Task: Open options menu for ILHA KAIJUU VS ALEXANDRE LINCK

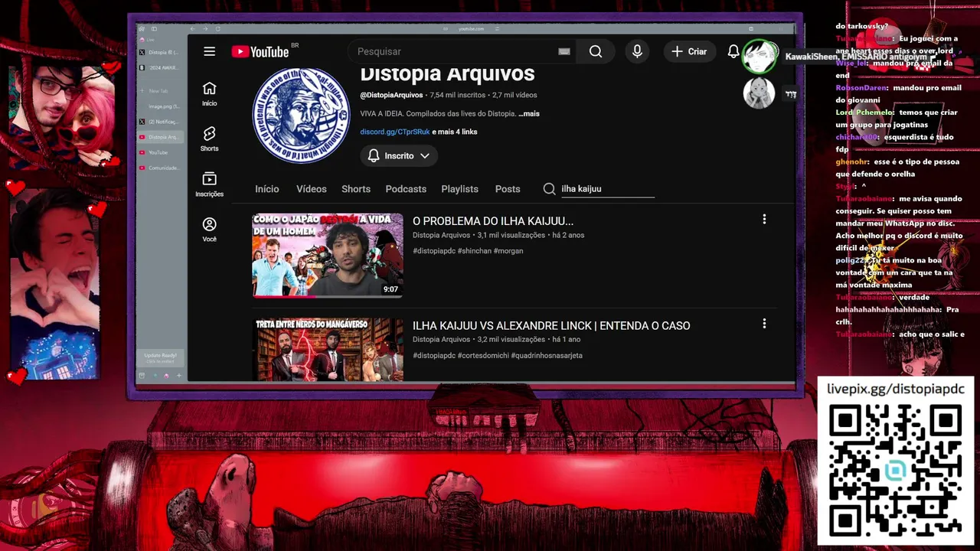Action: tap(764, 324)
